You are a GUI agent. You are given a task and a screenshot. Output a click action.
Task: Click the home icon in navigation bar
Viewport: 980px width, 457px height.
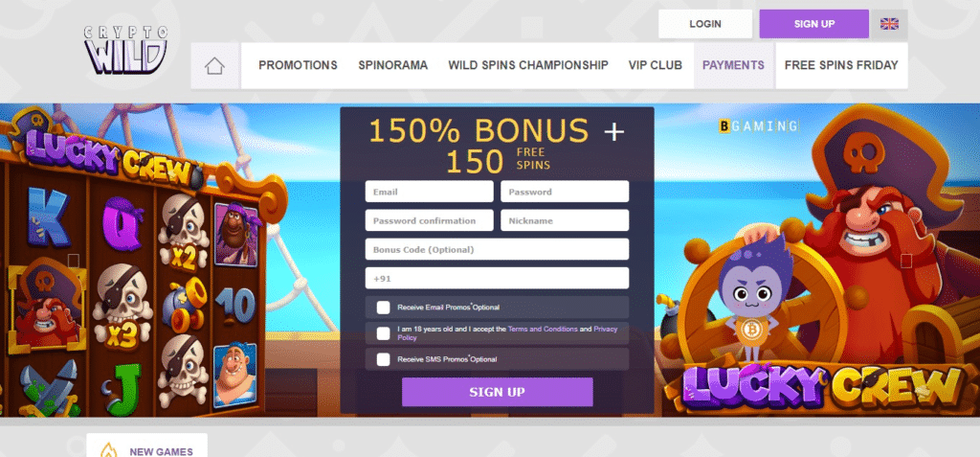214,66
